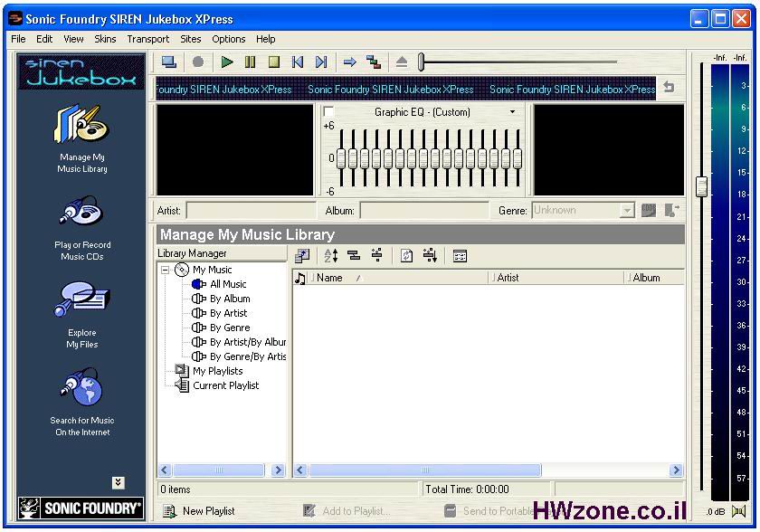The height and width of the screenshot is (532, 760).
Task: Open the Transport menu
Action: click(x=148, y=39)
